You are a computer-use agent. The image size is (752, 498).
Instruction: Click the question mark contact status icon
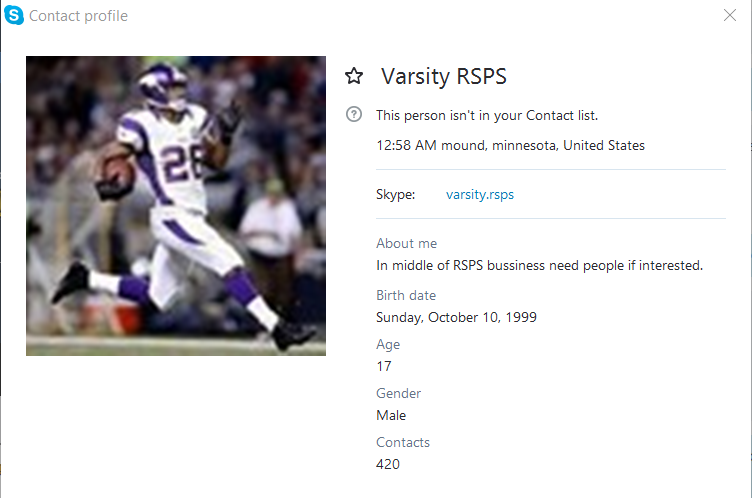point(354,114)
